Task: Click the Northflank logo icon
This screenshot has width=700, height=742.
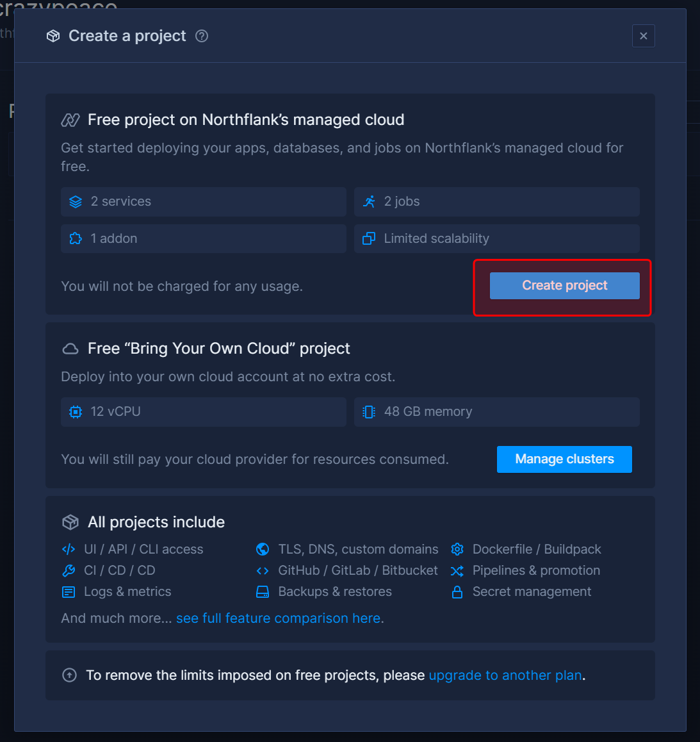Action: click(70, 120)
